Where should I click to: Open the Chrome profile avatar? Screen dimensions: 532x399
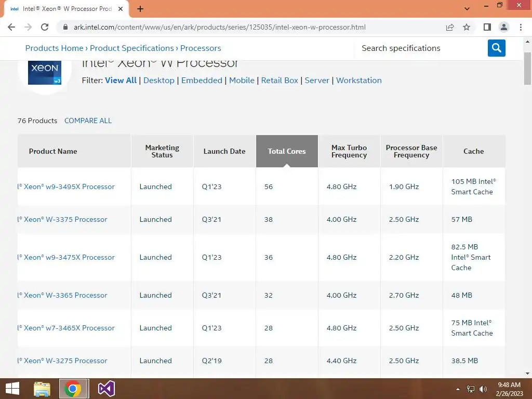click(x=504, y=27)
